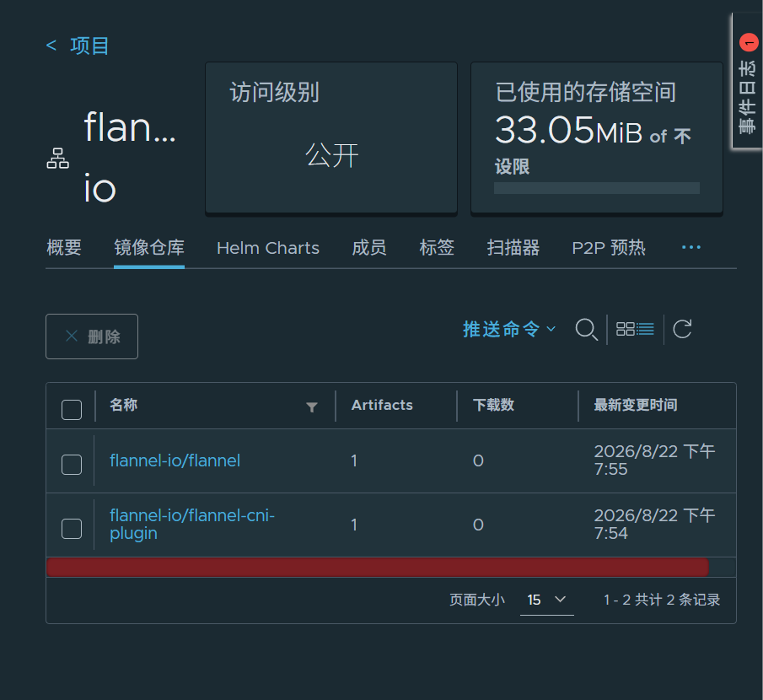
Task: Sort by 最新变更时间 column header
Action: [636, 405]
